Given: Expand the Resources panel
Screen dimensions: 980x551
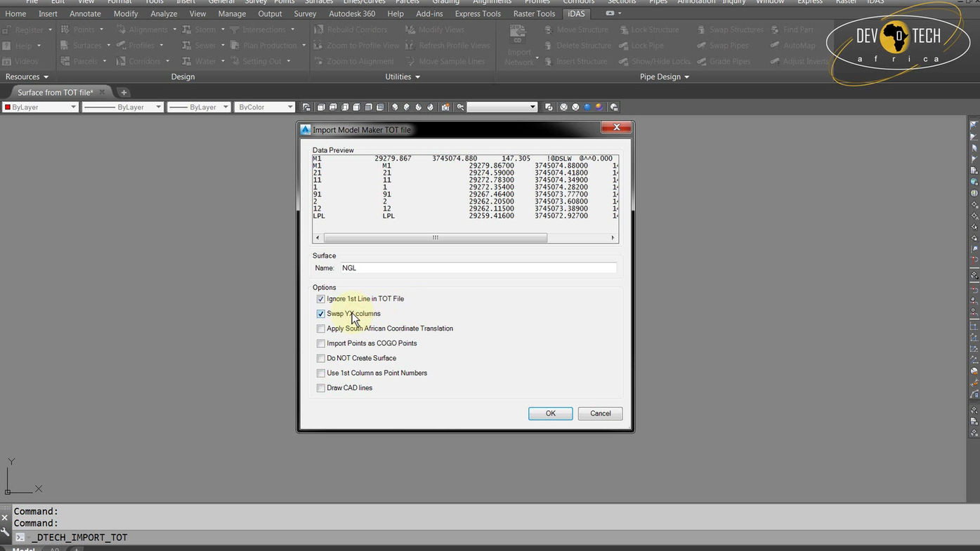Looking at the screenshot, I should point(27,77).
